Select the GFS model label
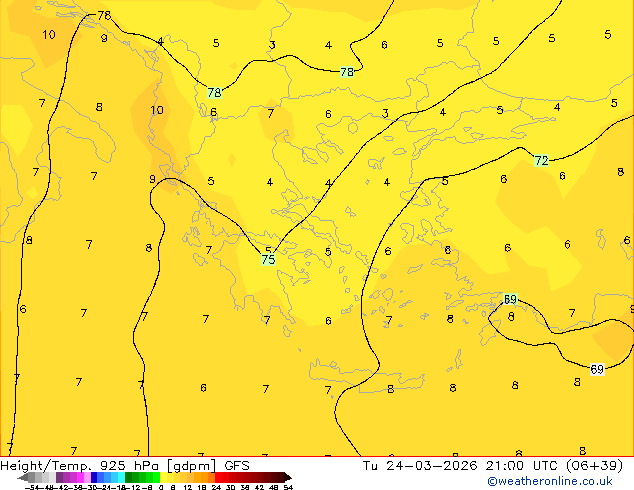Viewport: 634px width, 490px height. tap(237, 466)
